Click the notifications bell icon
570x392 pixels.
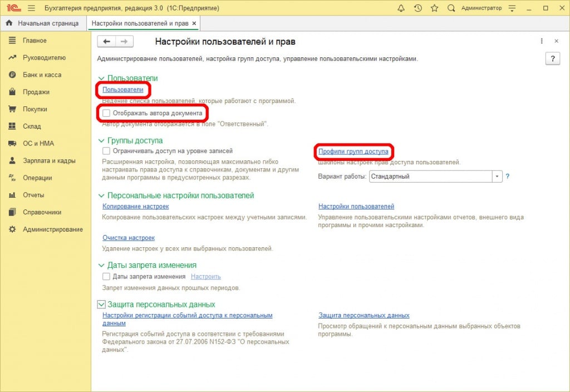click(401, 8)
